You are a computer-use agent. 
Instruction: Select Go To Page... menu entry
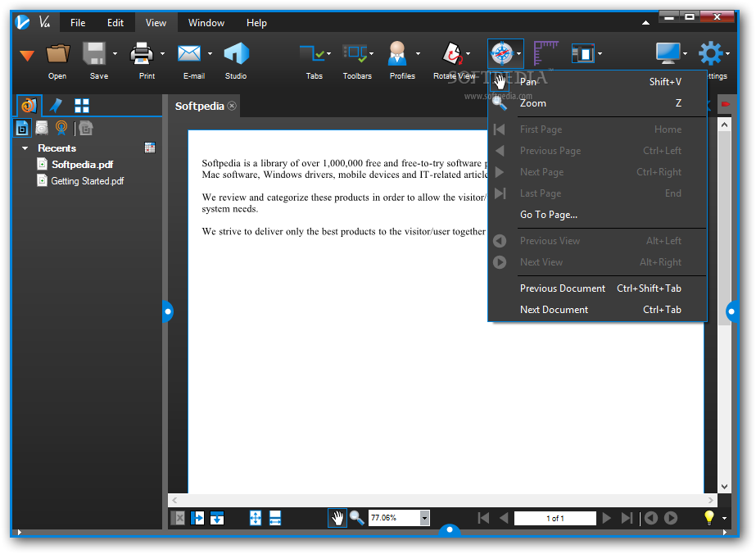[597, 215]
